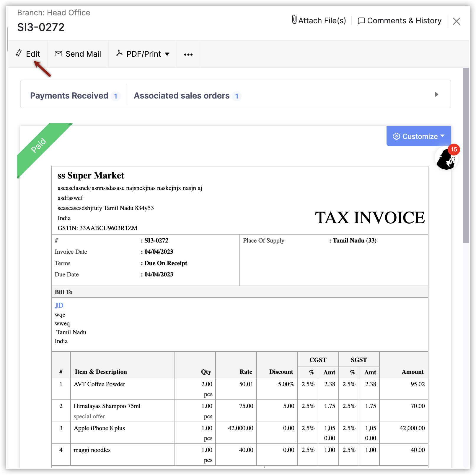Click the pencil Edit icon
The height and width of the screenshot is (475, 476).
pyautogui.click(x=19, y=53)
